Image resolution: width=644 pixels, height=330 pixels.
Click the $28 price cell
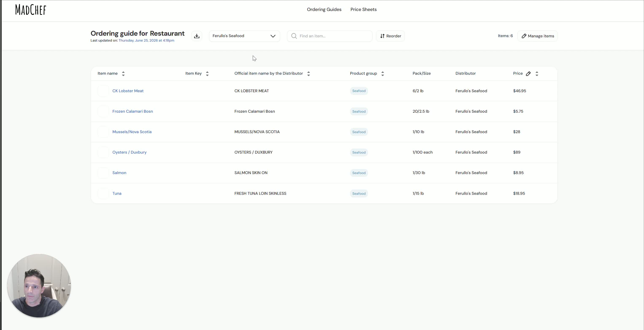pos(517,132)
